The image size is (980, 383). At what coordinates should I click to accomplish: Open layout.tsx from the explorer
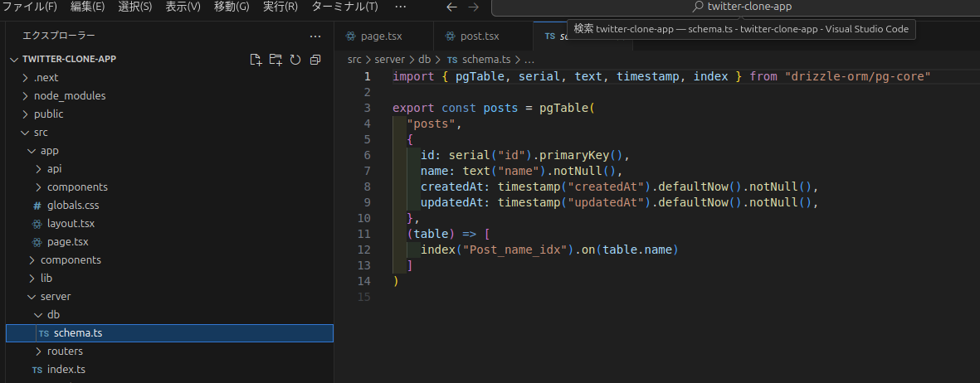coord(170,224)
